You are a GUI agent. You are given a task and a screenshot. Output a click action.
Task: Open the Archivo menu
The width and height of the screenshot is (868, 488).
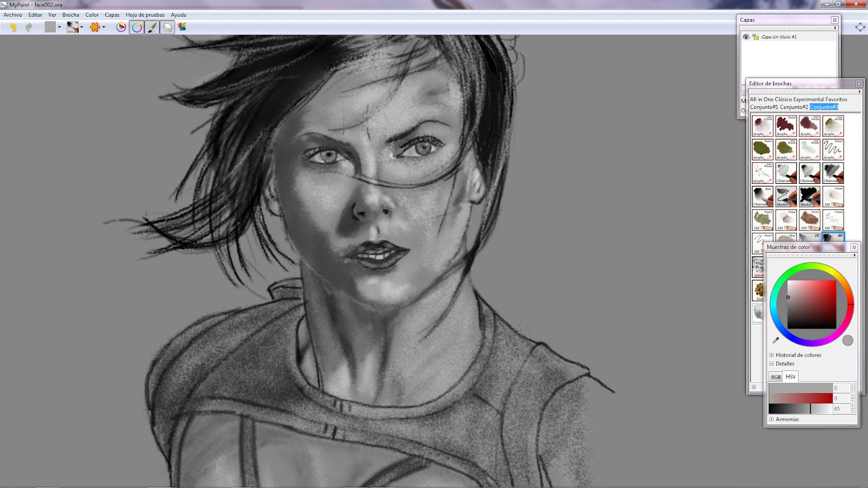13,15
